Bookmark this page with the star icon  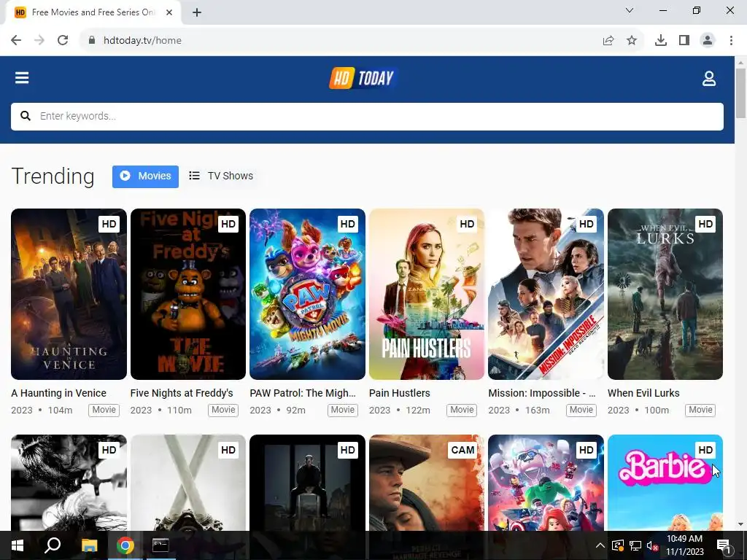pyautogui.click(x=632, y=41)
